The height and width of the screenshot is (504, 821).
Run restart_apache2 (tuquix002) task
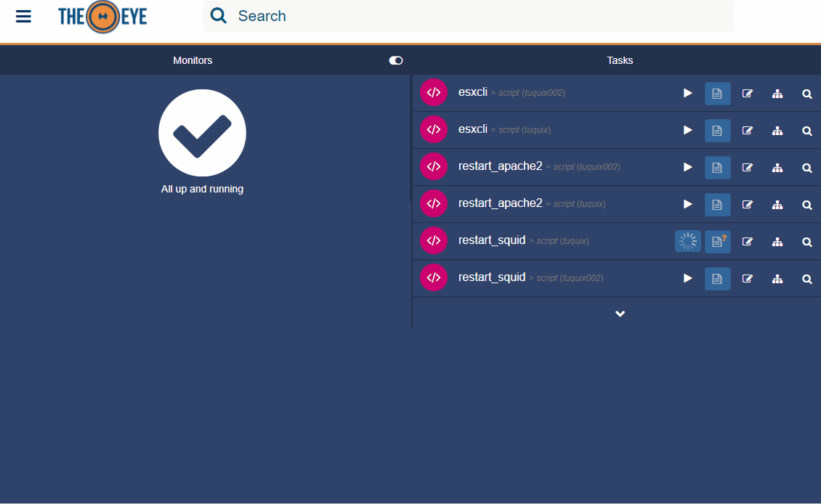pyautogui.click(x=687, y=168)
